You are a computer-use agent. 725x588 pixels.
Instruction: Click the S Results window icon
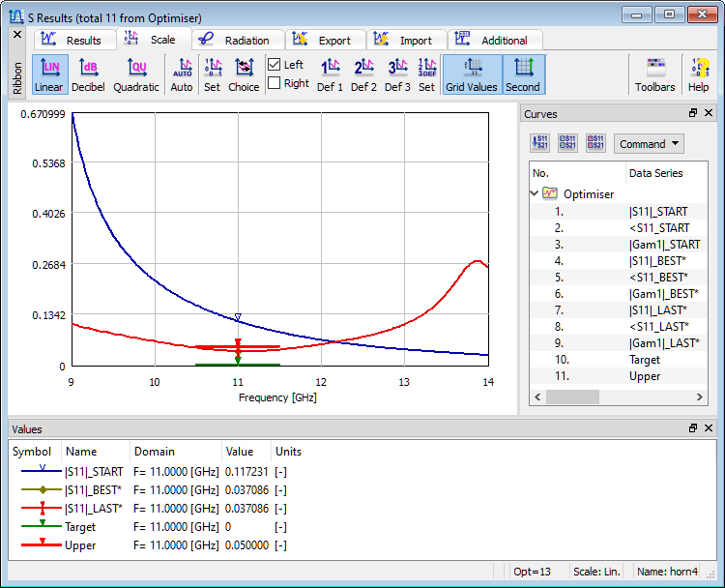tap(16, 16)
